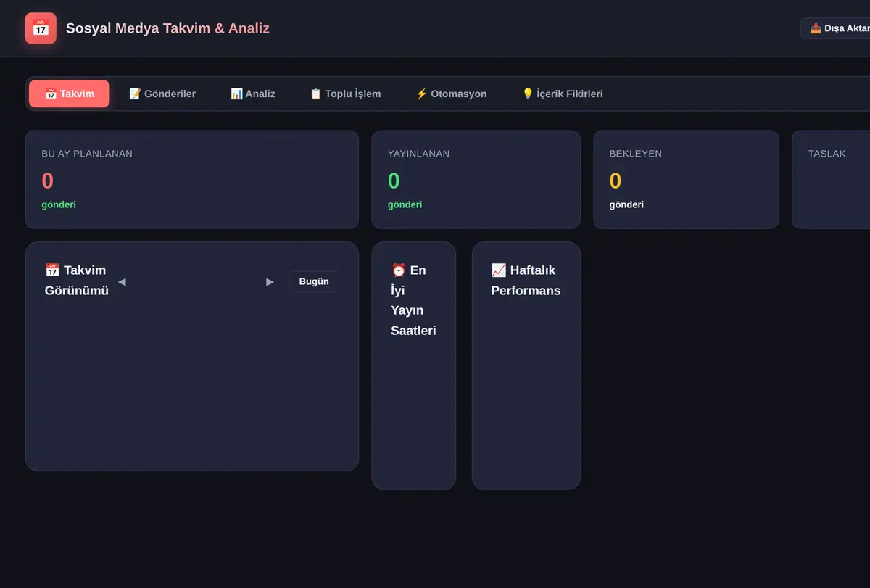The image size is (870, 588).
Task: Click the red calendar app logo icon
Action: tap(41, 28)
